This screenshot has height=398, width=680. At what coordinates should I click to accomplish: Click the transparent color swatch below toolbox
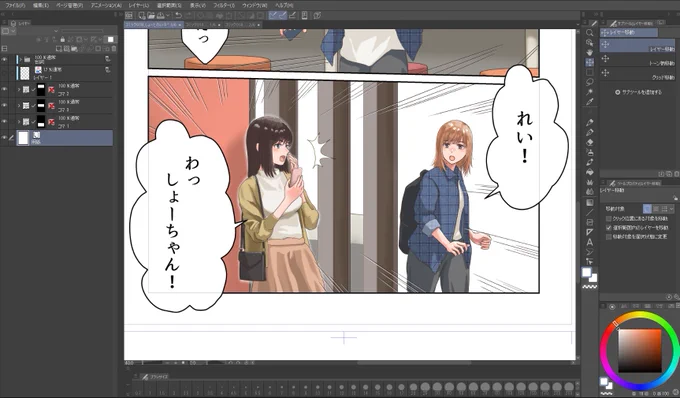589,287
